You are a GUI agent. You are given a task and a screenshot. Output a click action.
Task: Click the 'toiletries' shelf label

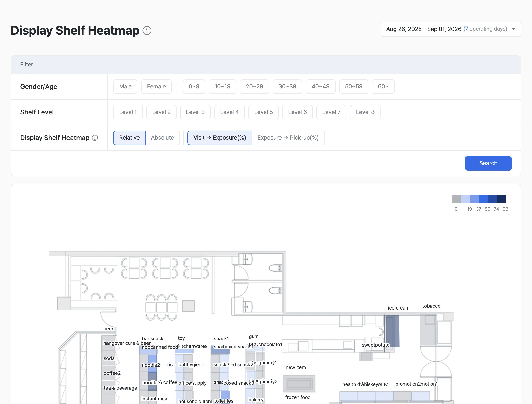[224, 401]
